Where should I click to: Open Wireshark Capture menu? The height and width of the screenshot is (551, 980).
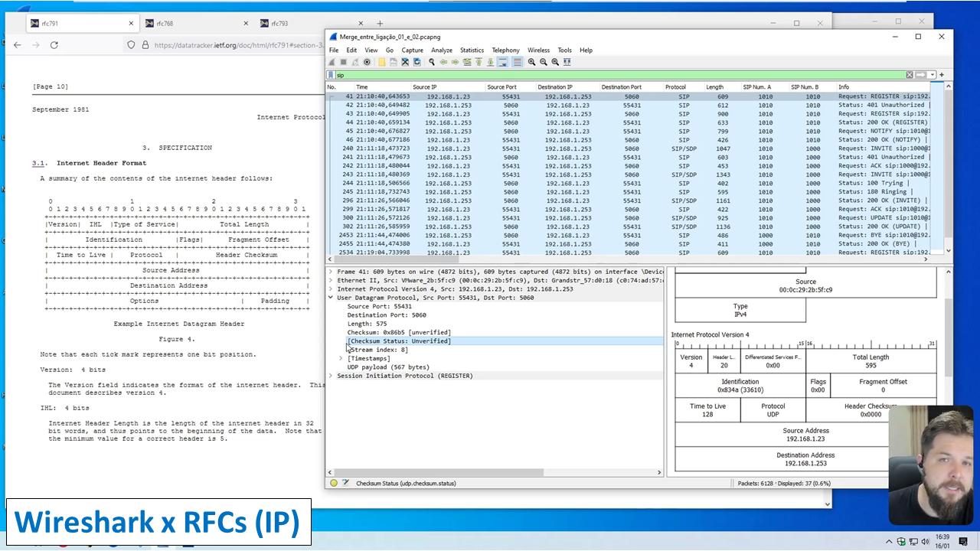coord(413,50)
